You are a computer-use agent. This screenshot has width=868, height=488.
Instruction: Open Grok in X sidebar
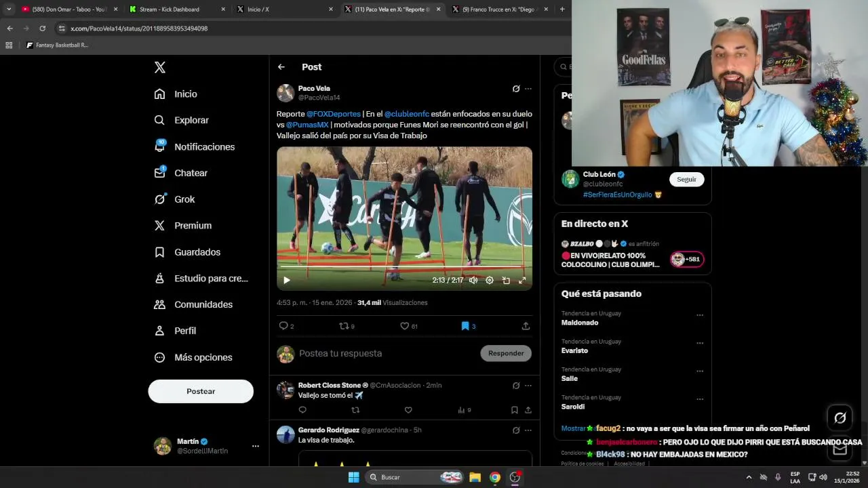pos(174,199)
